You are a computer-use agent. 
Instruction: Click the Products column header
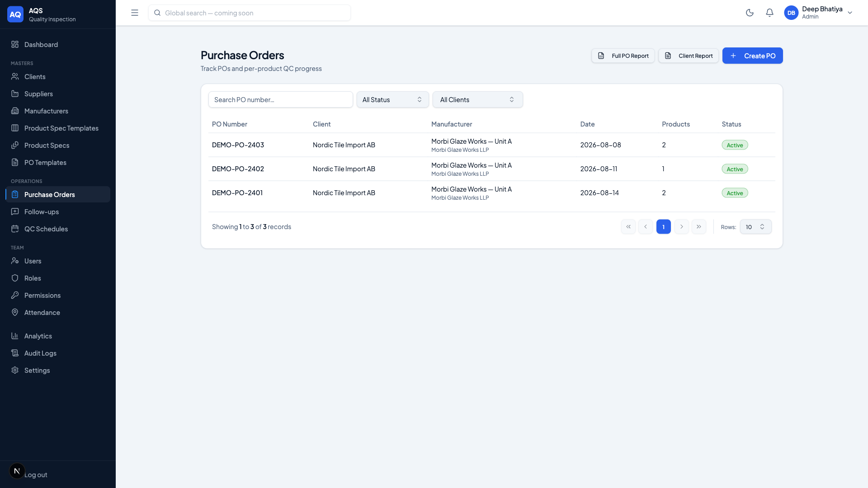click(x=676, y=124)
